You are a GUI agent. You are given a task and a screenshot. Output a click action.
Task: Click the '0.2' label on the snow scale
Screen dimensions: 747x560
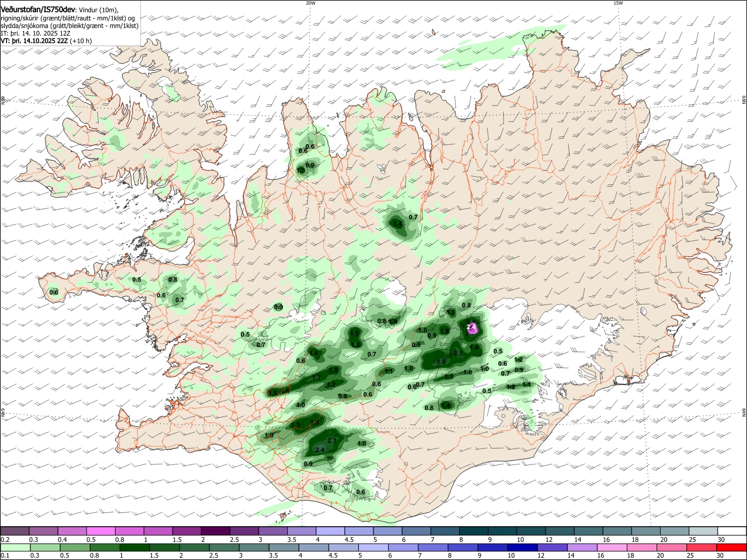(x=4, y=540)
